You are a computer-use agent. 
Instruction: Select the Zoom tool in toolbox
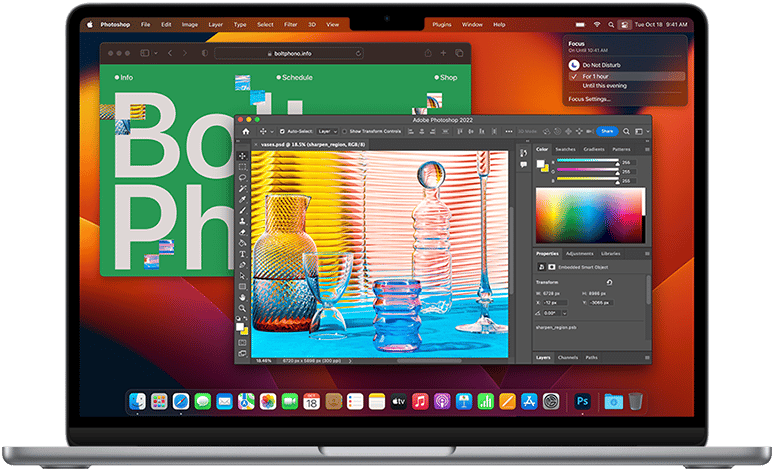pos(242,308)
